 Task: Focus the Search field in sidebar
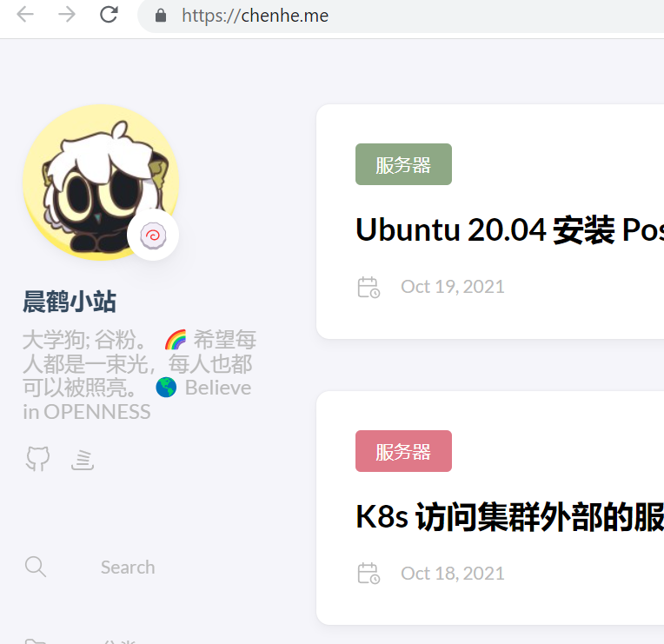click(128, 567)
